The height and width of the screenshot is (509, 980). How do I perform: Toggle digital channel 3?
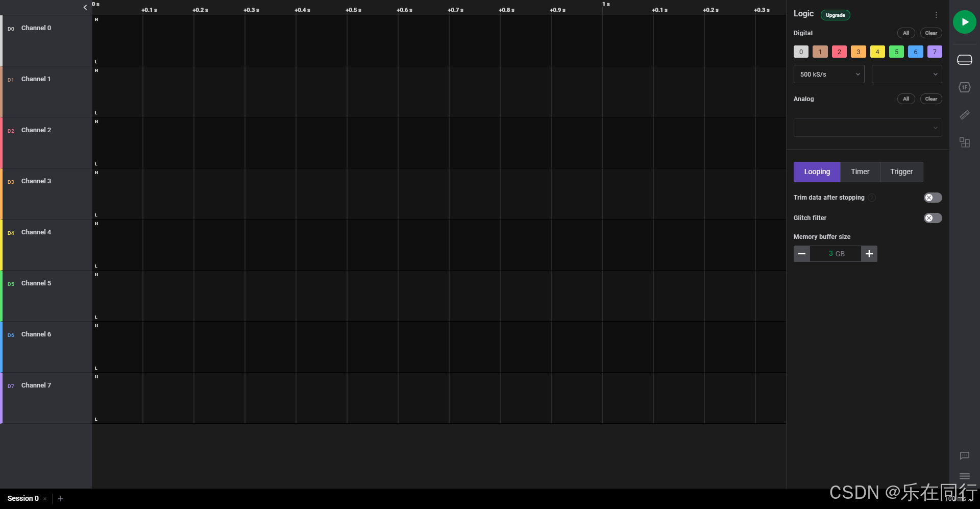pos(859,52)
